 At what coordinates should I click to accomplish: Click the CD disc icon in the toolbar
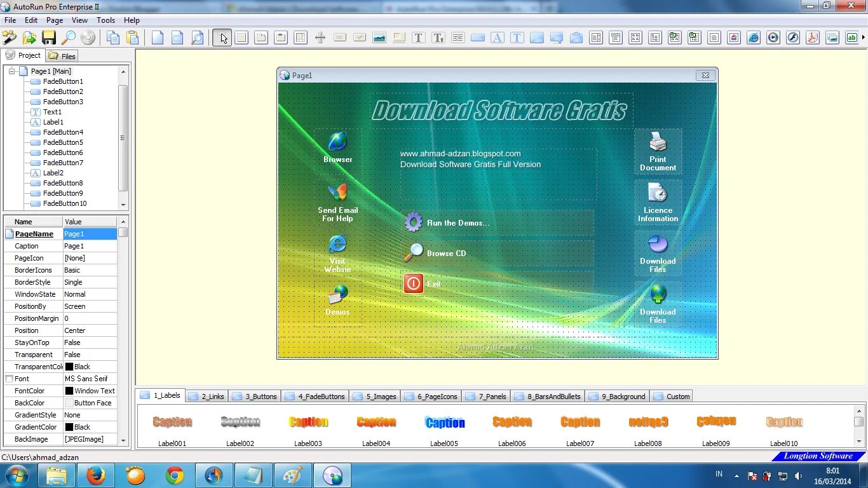coord(88,37)
